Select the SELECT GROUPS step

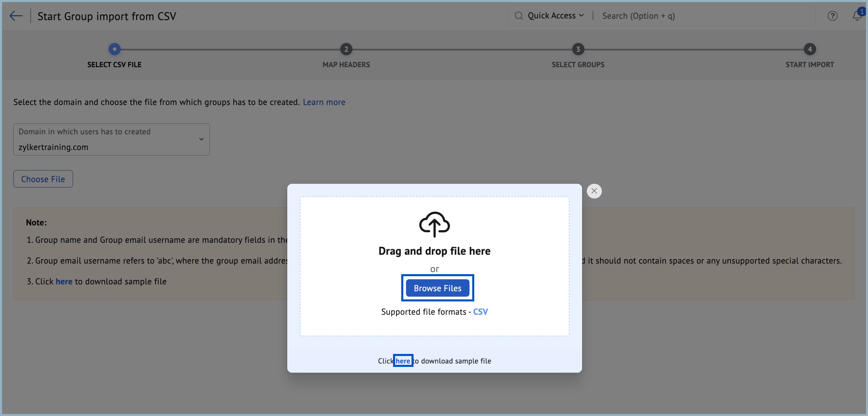click(x=578, y=49)
